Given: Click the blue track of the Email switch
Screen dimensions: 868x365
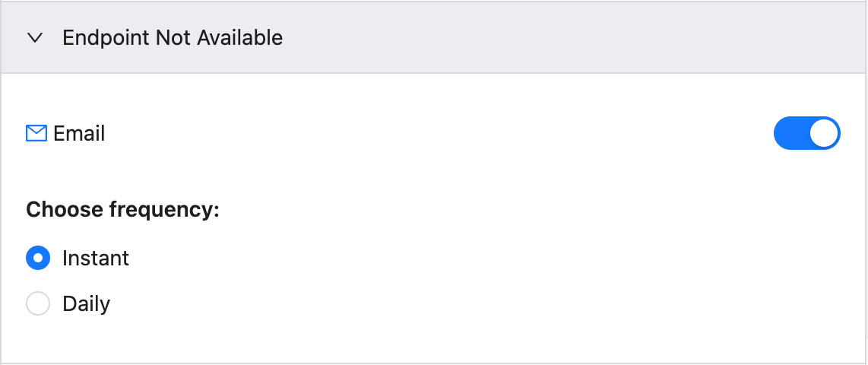Looking at the screenshot, I should point(791,133).
